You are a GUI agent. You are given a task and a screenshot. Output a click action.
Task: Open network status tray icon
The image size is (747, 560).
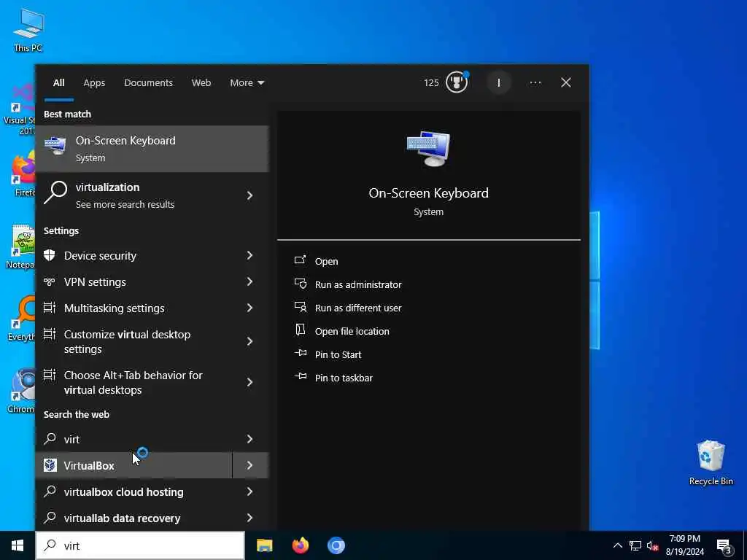(635, 545)
